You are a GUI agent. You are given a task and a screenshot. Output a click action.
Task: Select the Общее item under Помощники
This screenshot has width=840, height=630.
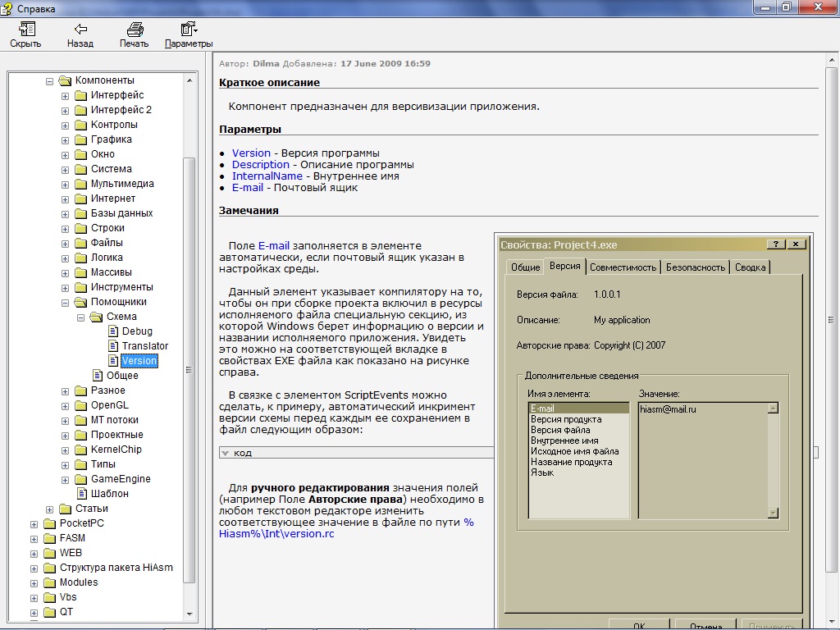coord(122,376)
